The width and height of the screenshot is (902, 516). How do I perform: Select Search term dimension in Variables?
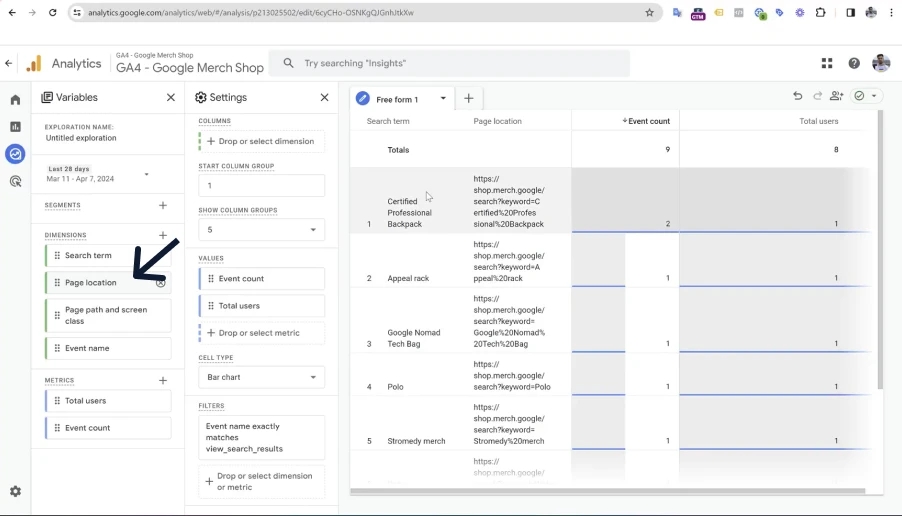(108, 255)
